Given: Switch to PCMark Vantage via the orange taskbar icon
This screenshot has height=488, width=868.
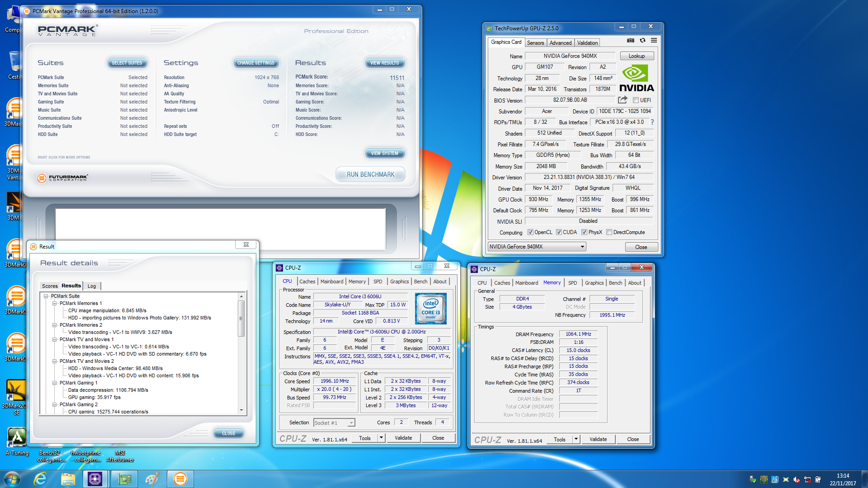Looking at the screenshot, I should pyautogui.click(x=180, y=479).
